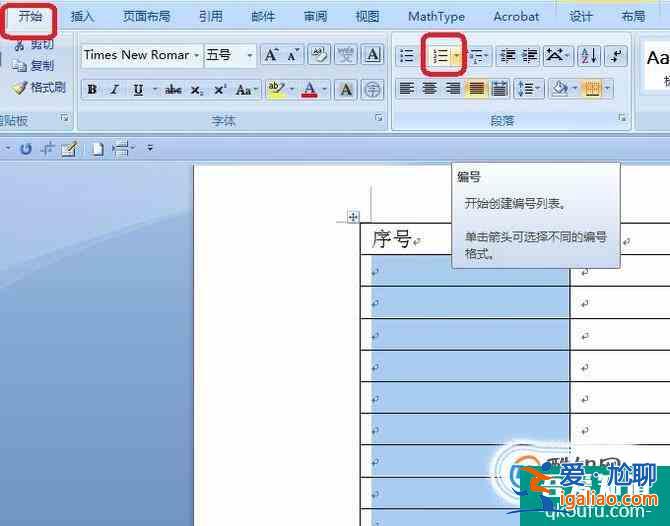Activate the 格式刷 format painter
Screen dimensions: 670x526
click(38, 88)
